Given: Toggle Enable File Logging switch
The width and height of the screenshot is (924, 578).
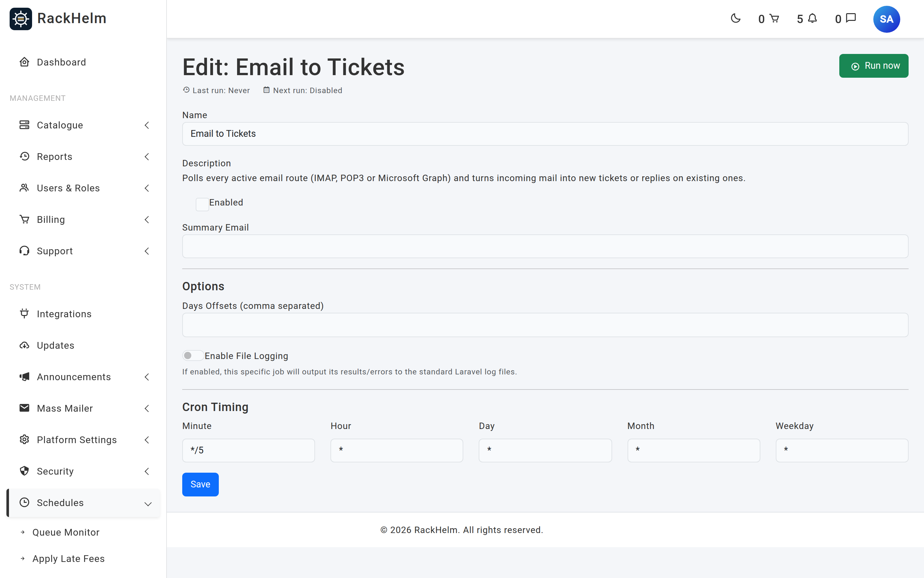Looking at the screenshot, I should (193, 355).
